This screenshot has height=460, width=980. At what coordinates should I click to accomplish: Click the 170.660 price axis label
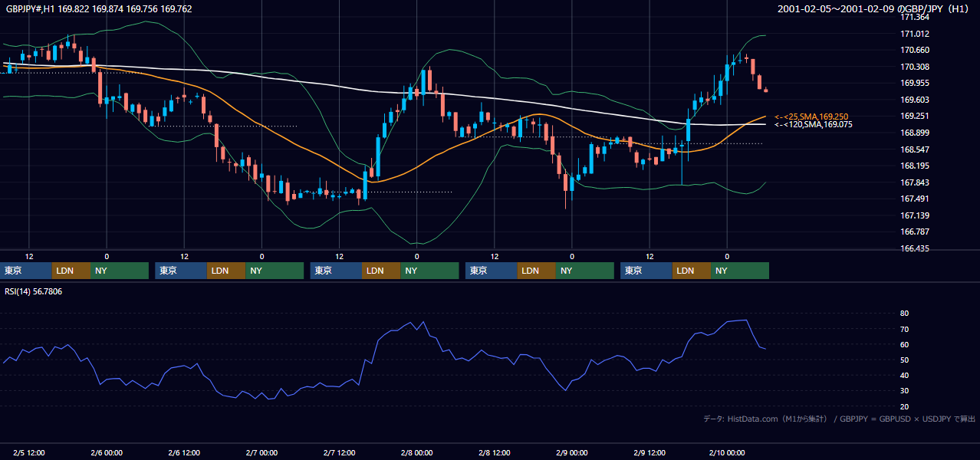pyautogui.click(x=913, y=51)
